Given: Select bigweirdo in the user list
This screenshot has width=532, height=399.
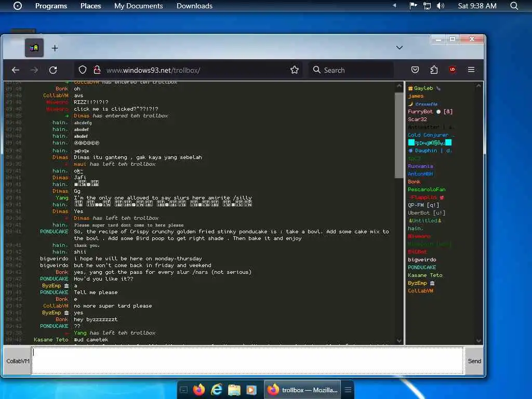Looking at the screenshot, I should (x=422, y=260).
